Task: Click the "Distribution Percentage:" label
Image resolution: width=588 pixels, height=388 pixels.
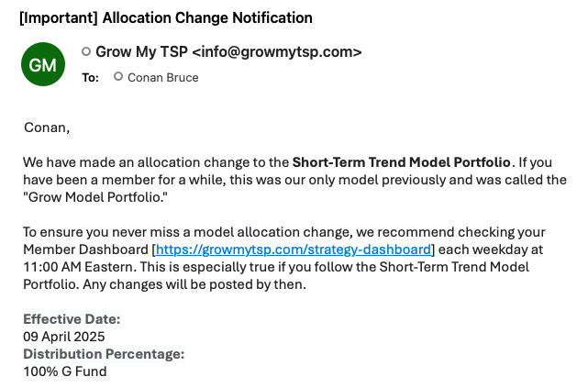Action: pyautogui.click(x=104, y=354)
